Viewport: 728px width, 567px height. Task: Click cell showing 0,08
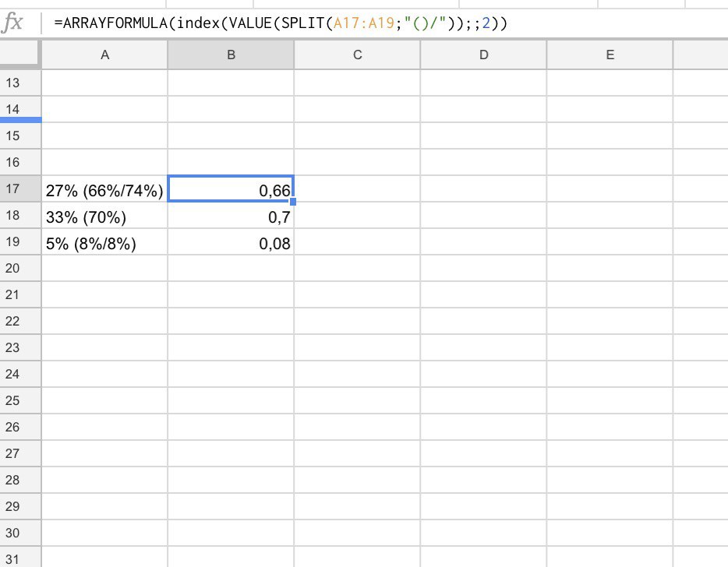[x=231, y=241]
